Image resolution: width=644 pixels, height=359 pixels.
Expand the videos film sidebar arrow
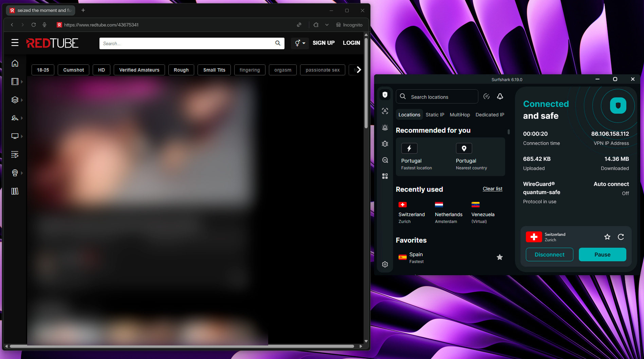[x=22, y=82]
